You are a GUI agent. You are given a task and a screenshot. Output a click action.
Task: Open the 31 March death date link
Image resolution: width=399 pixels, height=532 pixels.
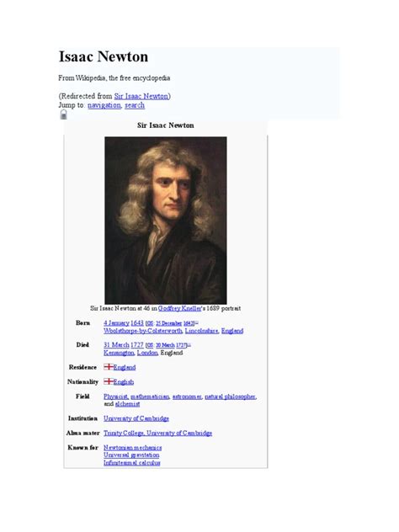pyautogui.click(x=116, y=345)
